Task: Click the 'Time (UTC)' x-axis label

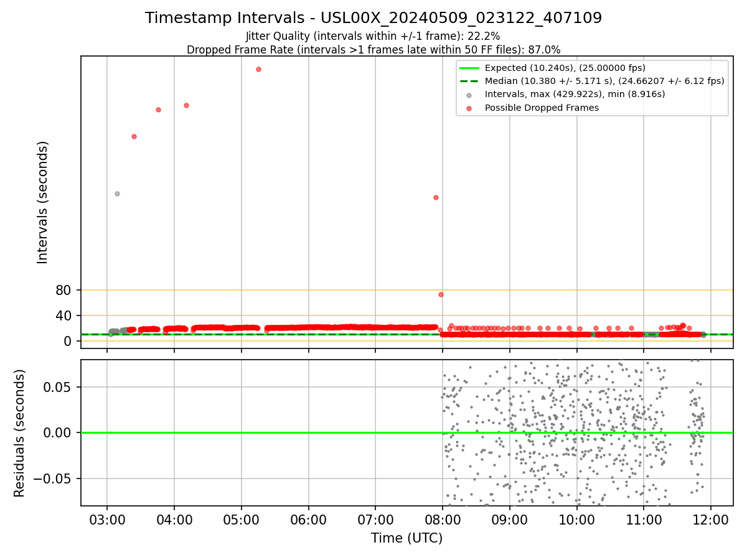Action: tap(406, 538)
